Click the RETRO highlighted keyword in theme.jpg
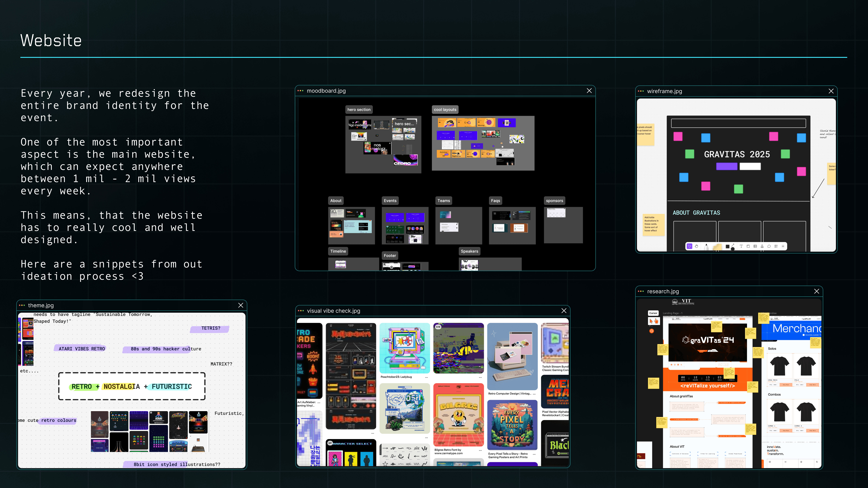The image size is (868, 488). click(x=82, y=387)
